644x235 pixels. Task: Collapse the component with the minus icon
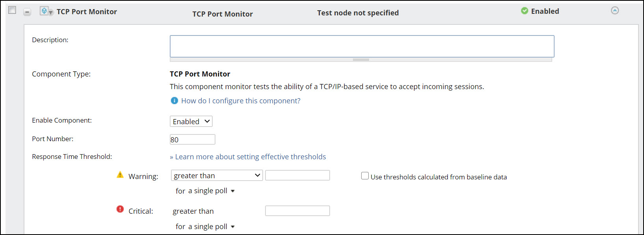[x=27, y=12]
